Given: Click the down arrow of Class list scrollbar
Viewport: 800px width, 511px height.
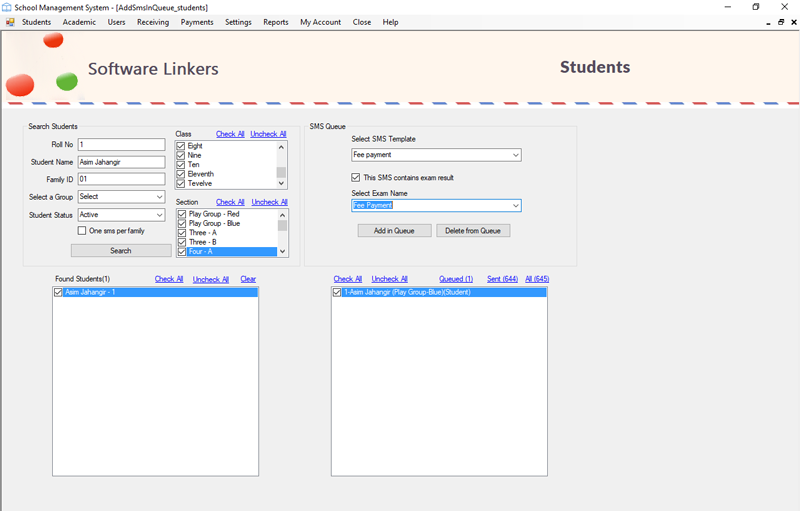Looking at the screenshot, I should [282, 183].
